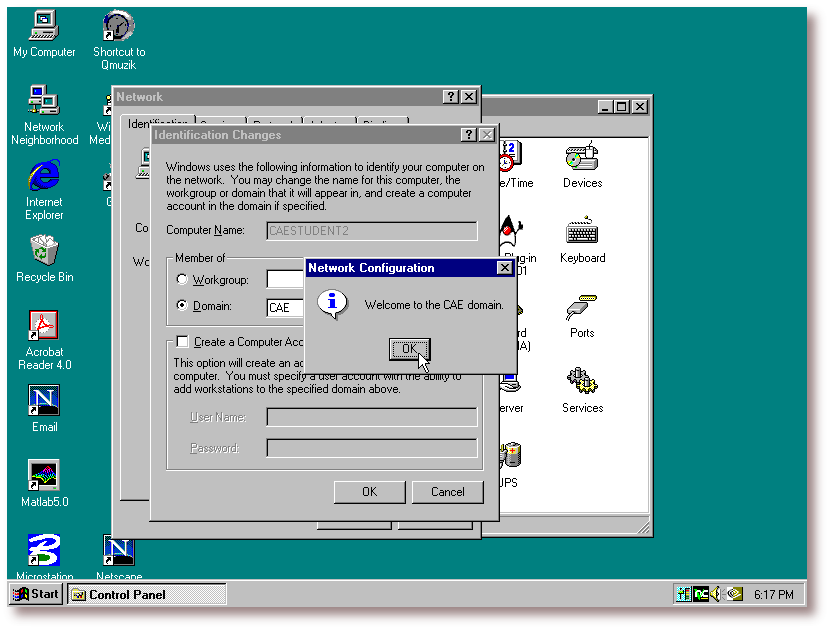Launch Internet Explorer from desktop
This screenshot has height=630, width=830.
click(x=44, y=177)
